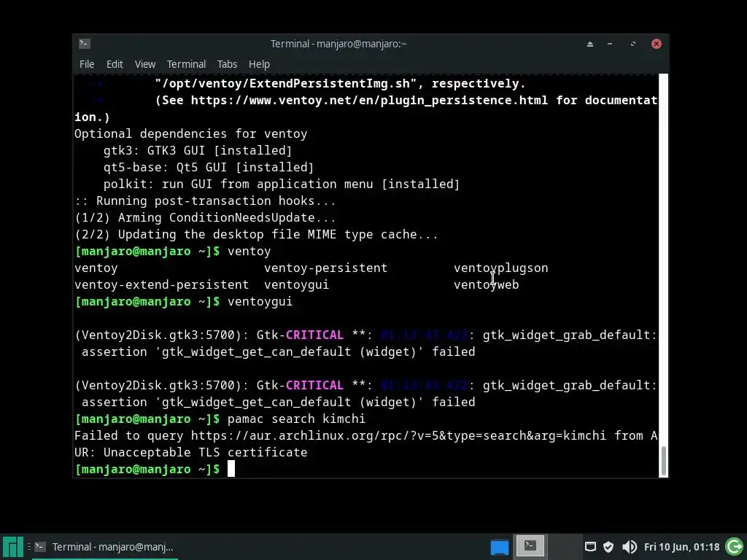Open the Manjaro application menu
The width and height of the screenshot is (747, 560).
click(x=13, y=547)
